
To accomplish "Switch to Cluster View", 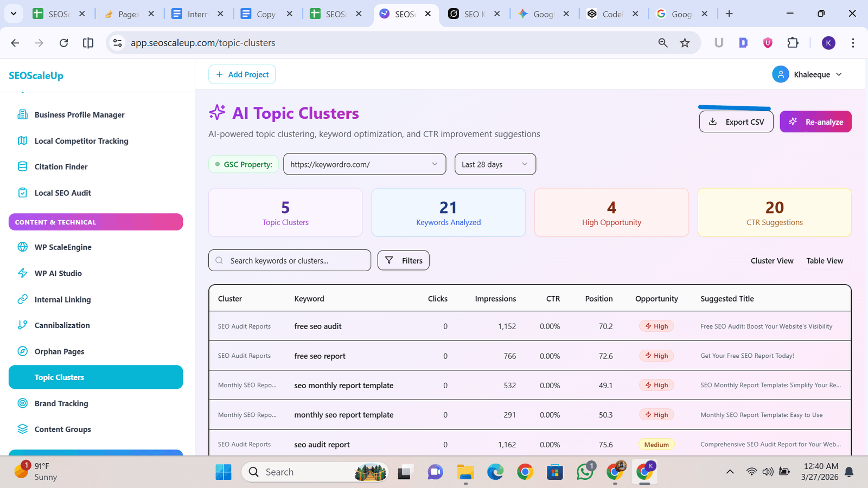I will 771,260.
